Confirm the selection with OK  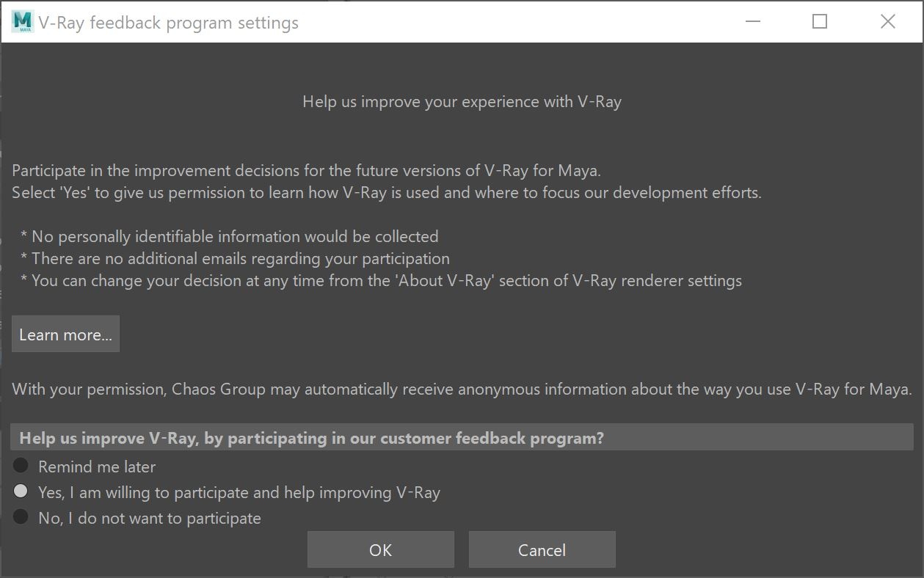pos(381,549)
